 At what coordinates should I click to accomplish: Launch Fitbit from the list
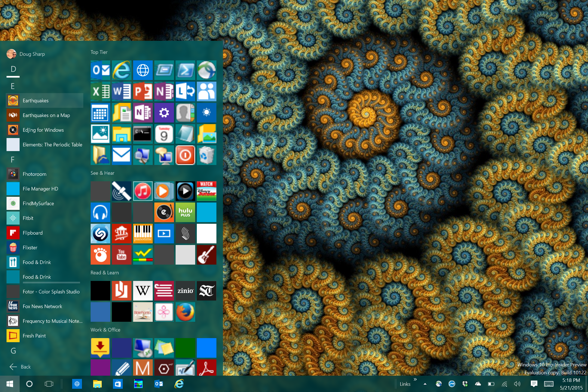point(45,218)
